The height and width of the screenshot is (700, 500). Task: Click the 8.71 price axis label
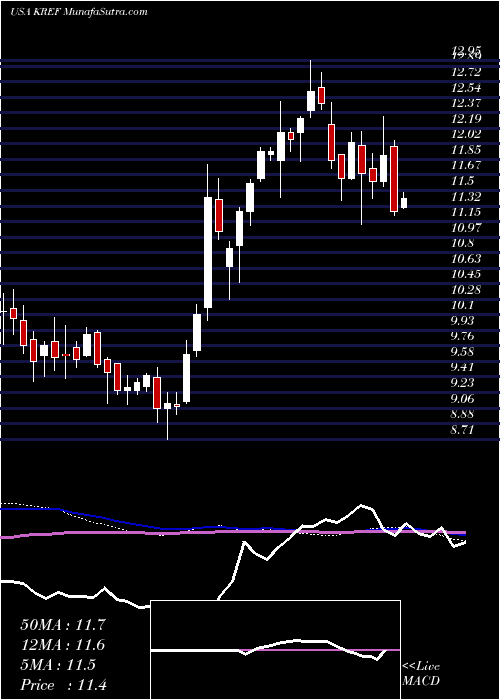(x=464, y=430)
